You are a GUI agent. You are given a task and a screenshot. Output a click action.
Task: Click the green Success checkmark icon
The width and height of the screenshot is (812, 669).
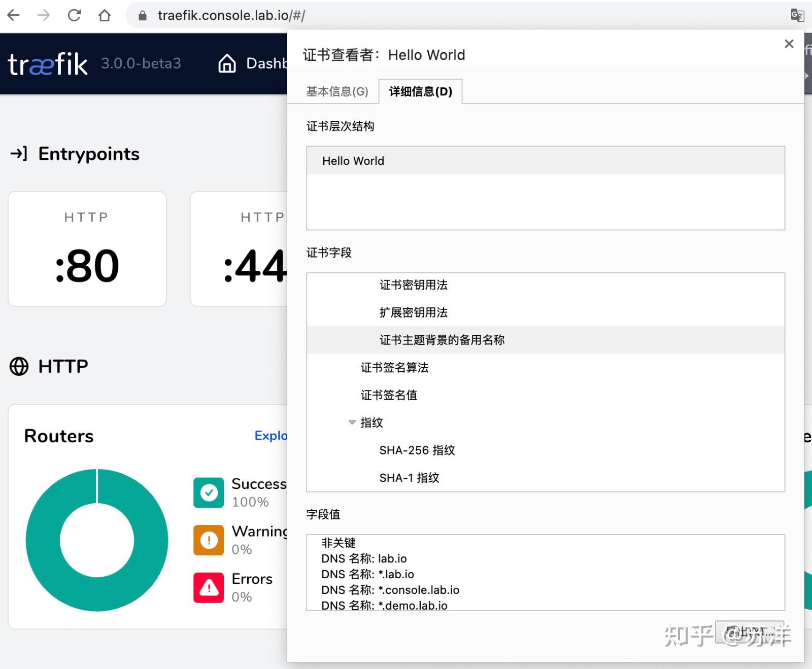[208, 491]
